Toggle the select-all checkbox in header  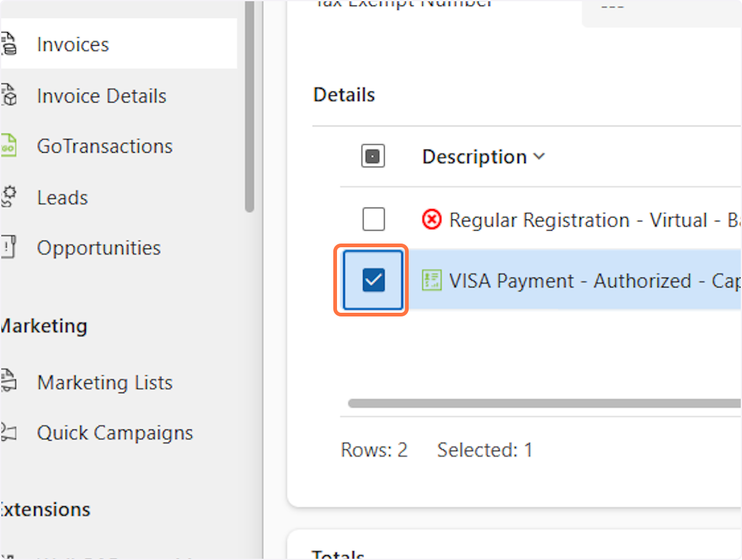point(373,157)
